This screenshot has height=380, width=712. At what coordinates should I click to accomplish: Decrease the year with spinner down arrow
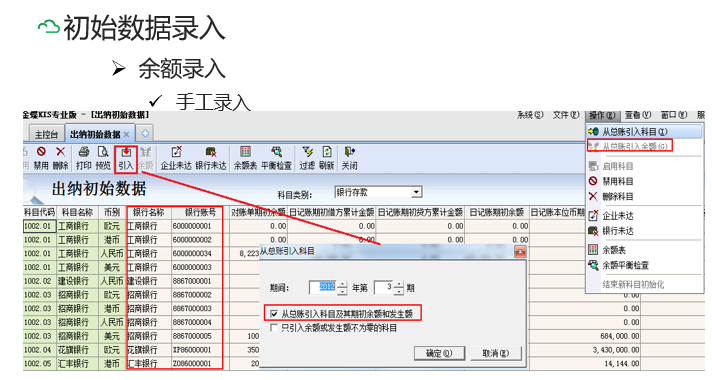[342, 291]
